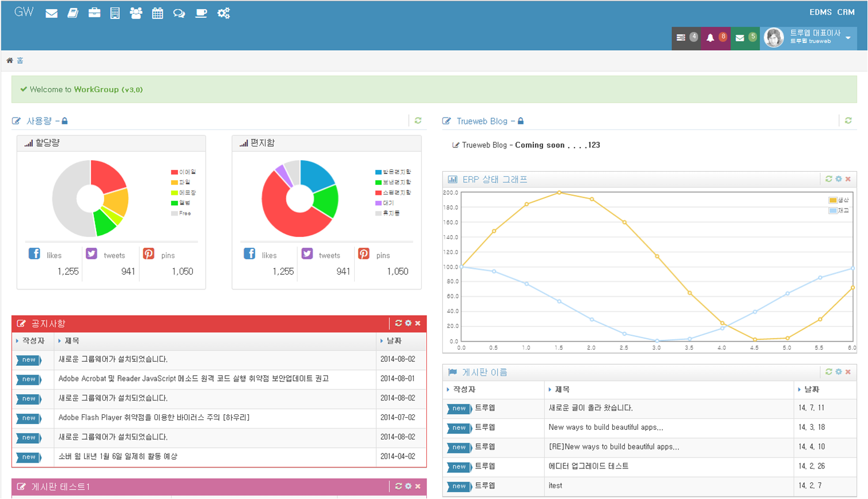
Task: Click Pinterest pins icon in 할당량 card
Action: tap(149, 254)
